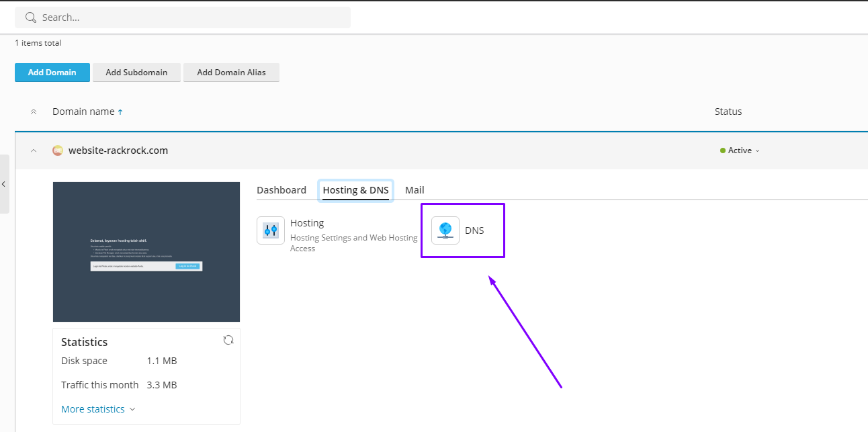868x432 pixels.
Task: Click the Status column header
Action: pos(728,112)
